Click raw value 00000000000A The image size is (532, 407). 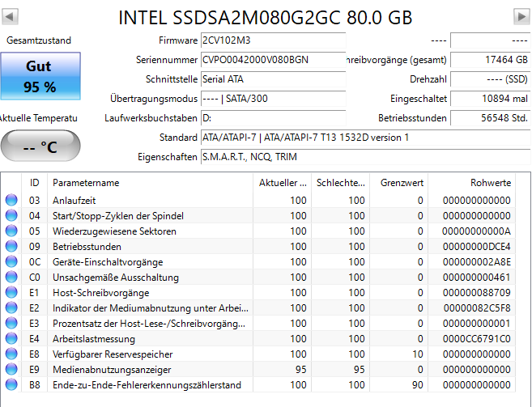point(476,231)
